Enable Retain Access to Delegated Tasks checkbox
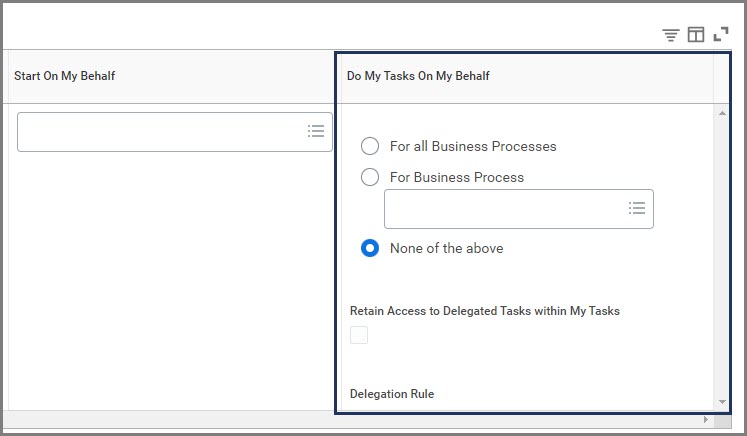This screenshot has height=436, width=747. (x=359, y=335)
